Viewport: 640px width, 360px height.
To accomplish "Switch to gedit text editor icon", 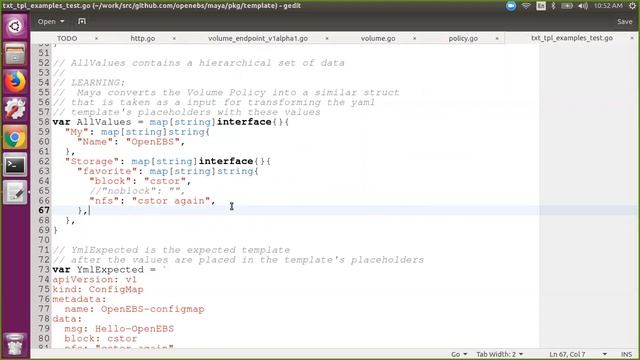I will 15,193.
